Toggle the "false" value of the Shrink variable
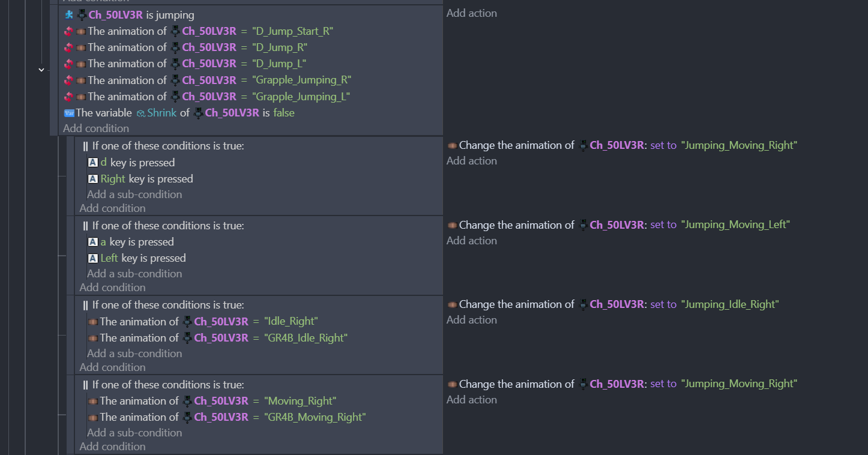Image resolution: width=868 pixels, height=455 pixels. click(284, 113)
